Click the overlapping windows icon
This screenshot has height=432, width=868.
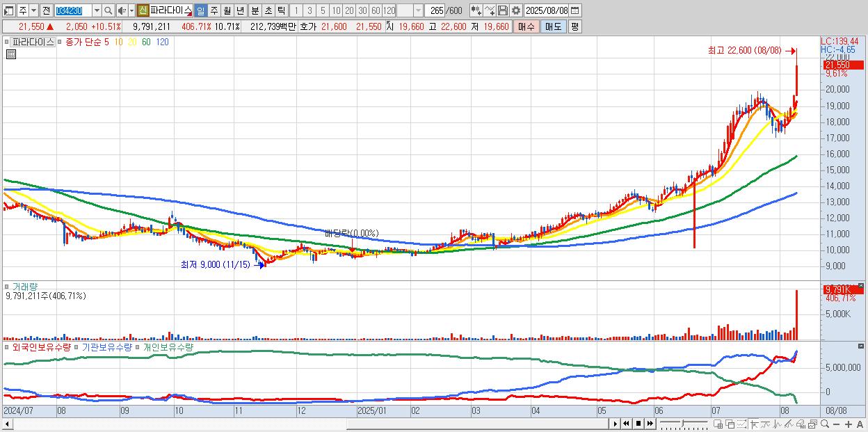(x=730, y=424)
